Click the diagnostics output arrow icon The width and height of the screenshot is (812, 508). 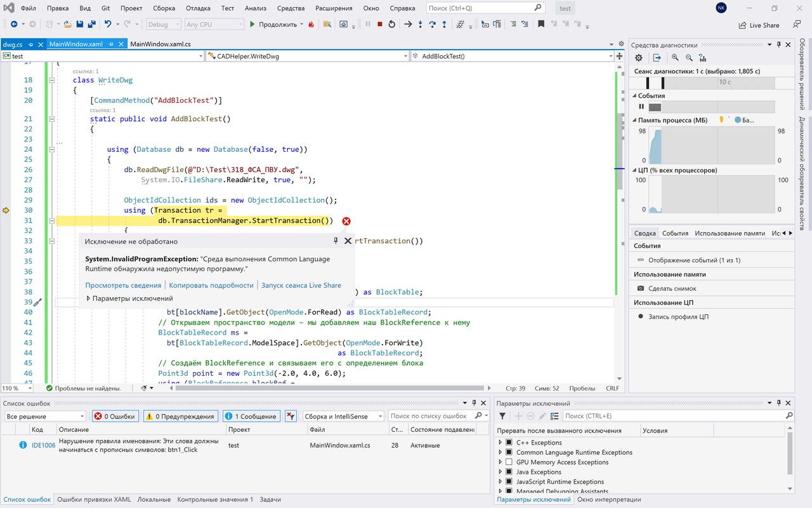tap(657, 58)
